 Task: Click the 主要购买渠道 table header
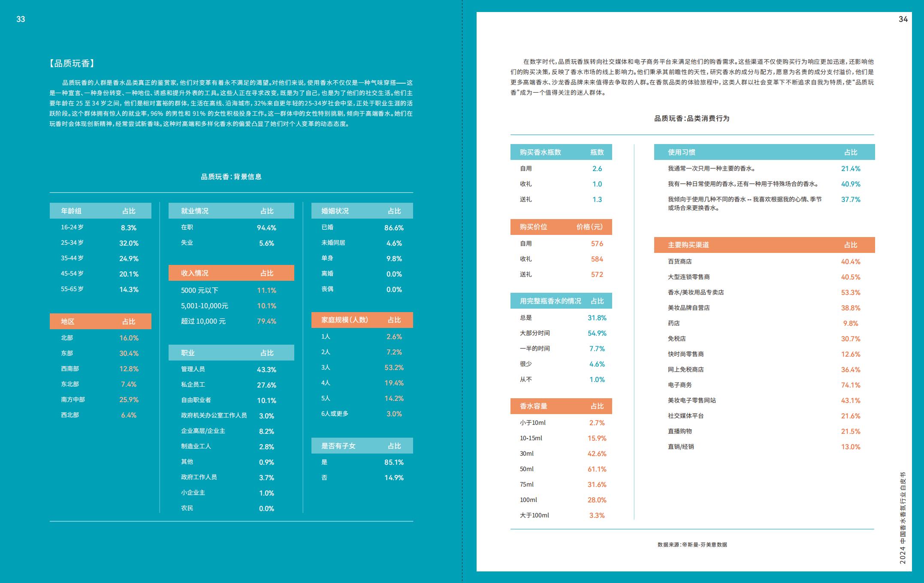764,245
